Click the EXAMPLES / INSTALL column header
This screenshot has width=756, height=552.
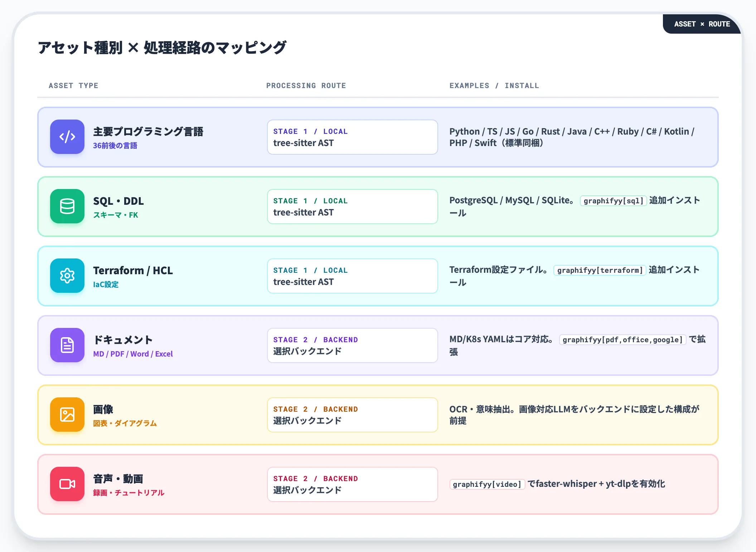click(494, 86)
